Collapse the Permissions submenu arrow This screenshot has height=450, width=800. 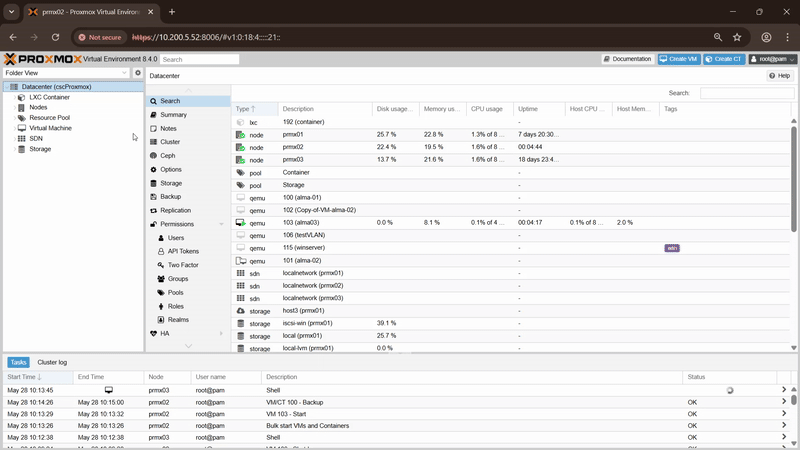point(221,224)
